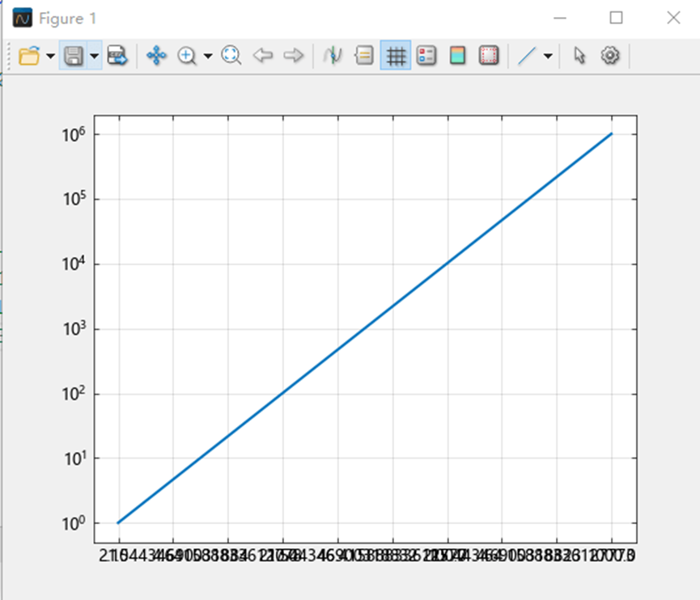
Task: Click the 10^1 y-axis tick label
Action: [x=74, y=458]
